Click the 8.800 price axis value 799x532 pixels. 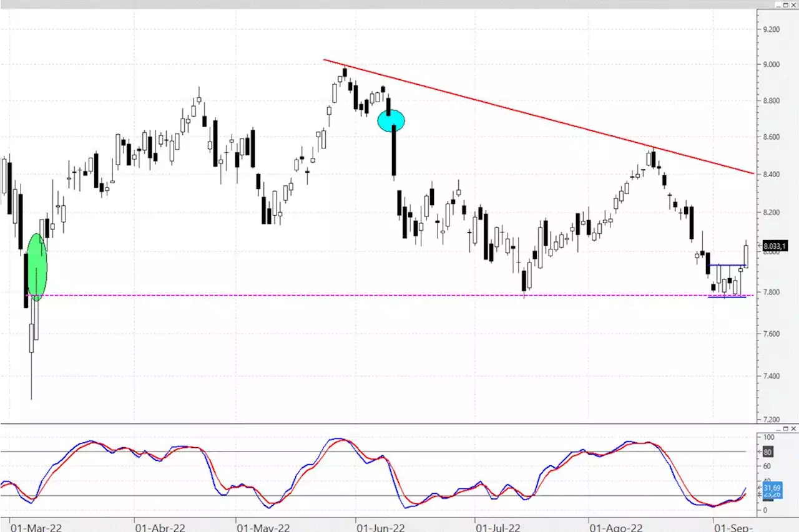coord(771,100)
